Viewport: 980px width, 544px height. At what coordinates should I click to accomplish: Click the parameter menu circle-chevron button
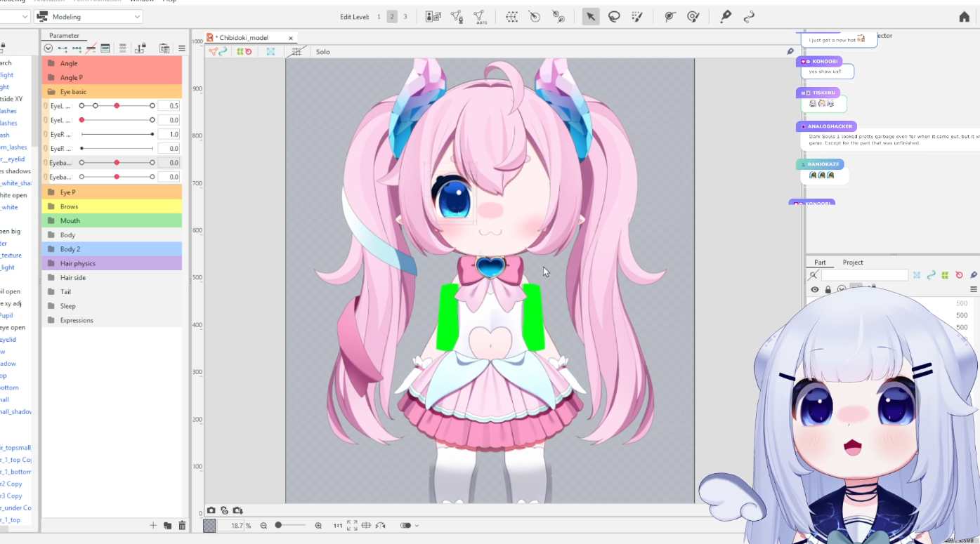pos(48,48)
